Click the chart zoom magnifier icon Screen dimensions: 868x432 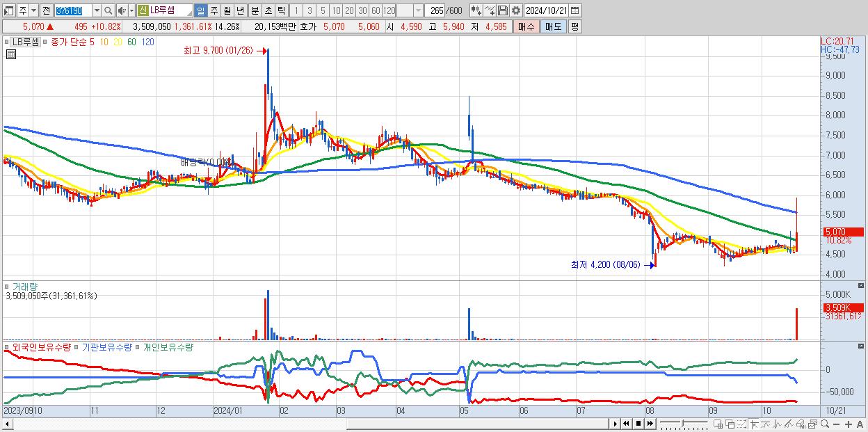coord(825,424)
